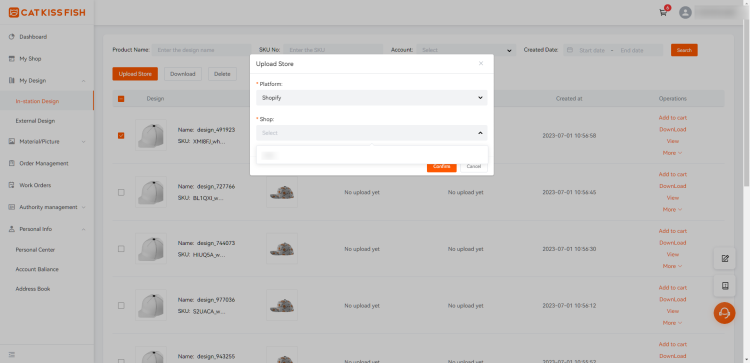The image size is (750, 363).
Task: Open the user avatar menu
Action: pos(685,12)
